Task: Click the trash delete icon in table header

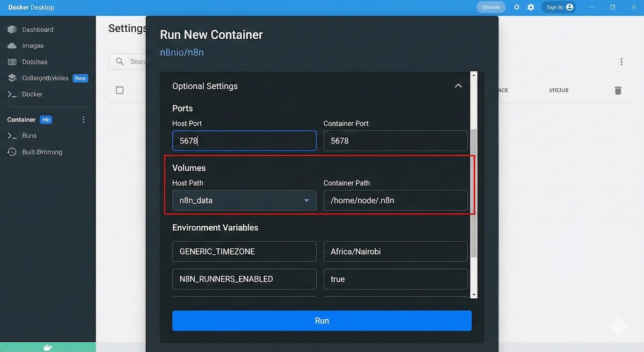Action: pos(618,90)
